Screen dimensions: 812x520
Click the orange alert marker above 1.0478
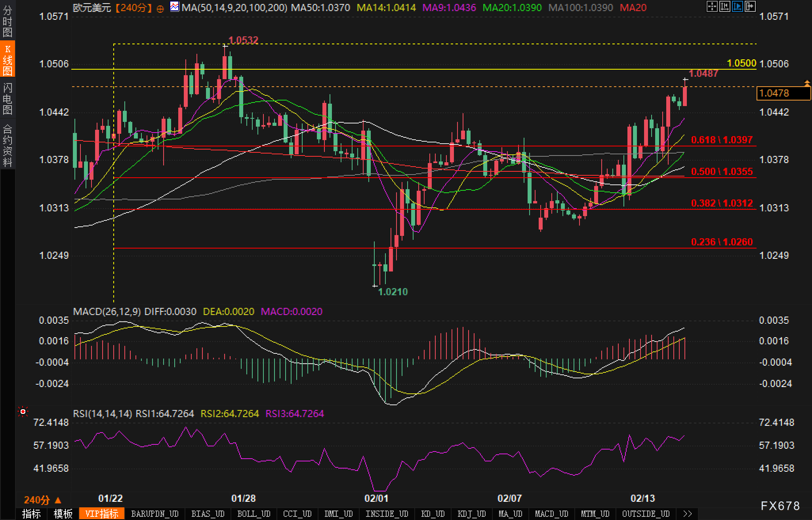coord(807,83)
